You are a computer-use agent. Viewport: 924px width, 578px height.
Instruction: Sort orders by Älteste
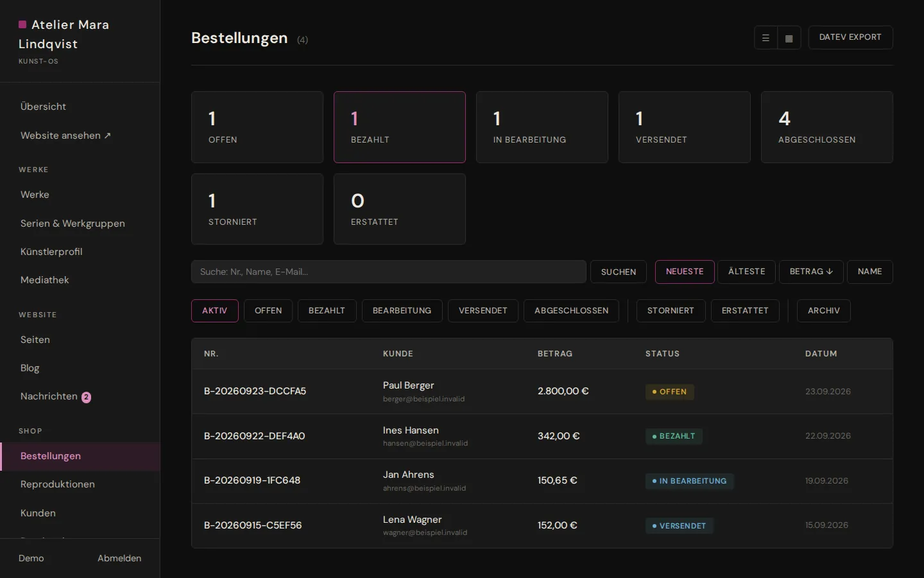(747, 272)
